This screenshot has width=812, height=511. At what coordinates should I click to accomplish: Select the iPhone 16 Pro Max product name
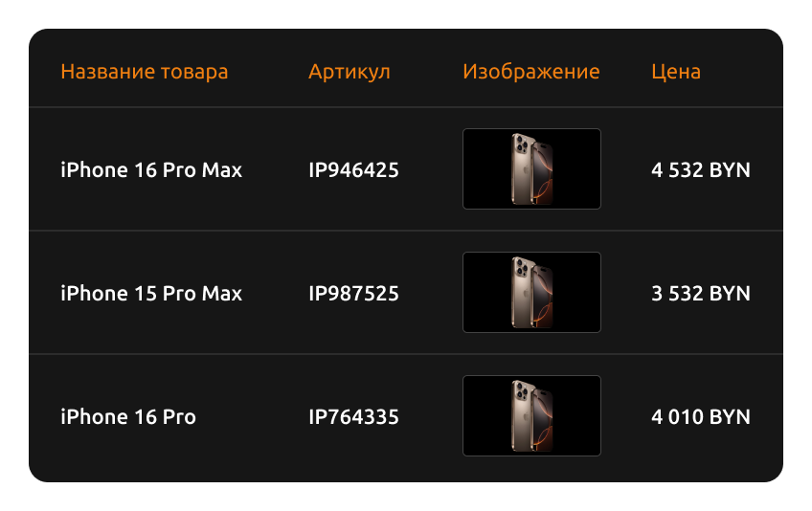point(151,169)
